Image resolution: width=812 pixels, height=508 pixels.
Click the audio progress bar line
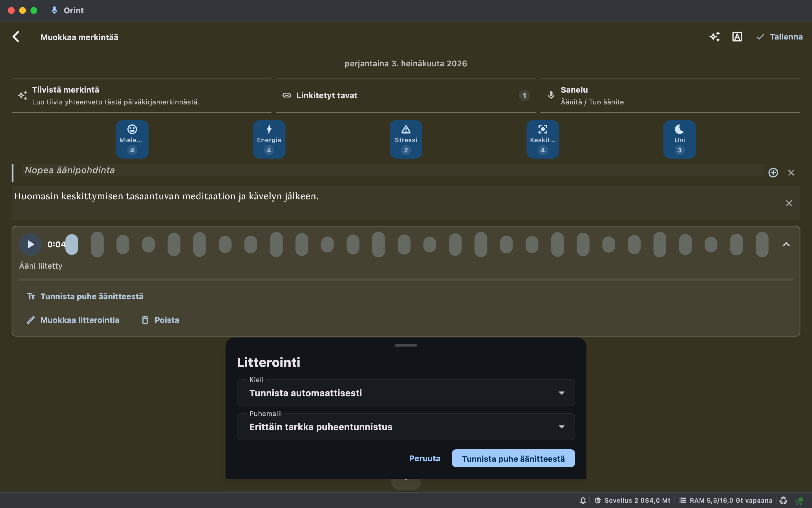point(406,279)
